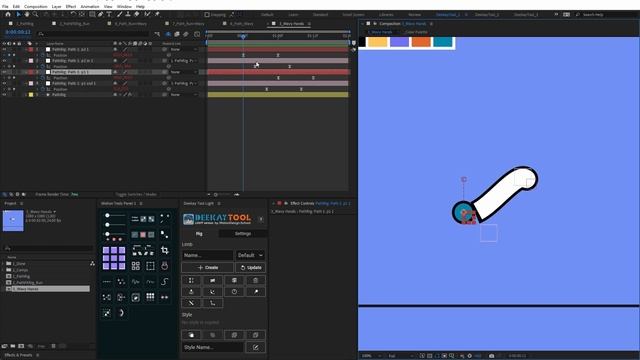Click the clock icon in DeekayTool panel
The image size is (640, 360).
pyautogui.click(x=234, y=292)
